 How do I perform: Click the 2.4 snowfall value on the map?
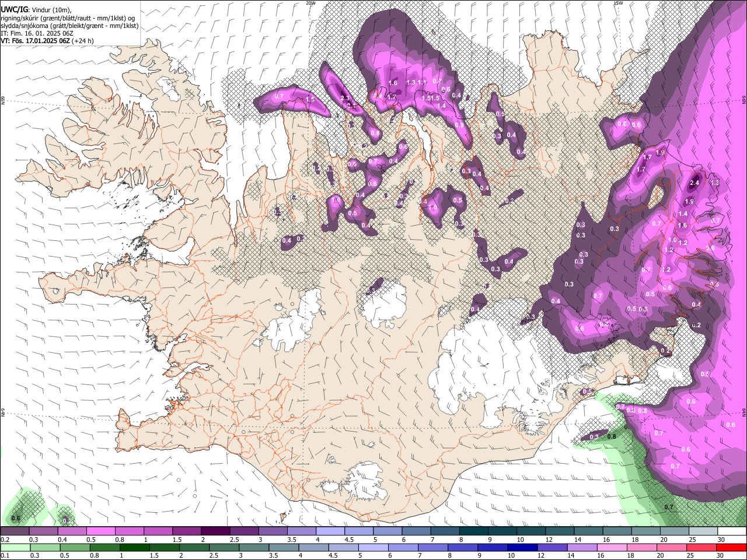(x=694, y=183)
